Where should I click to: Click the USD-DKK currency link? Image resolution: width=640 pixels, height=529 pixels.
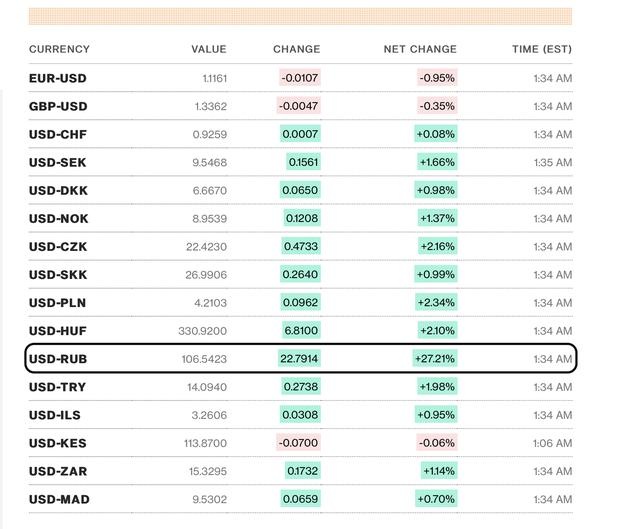58,190
